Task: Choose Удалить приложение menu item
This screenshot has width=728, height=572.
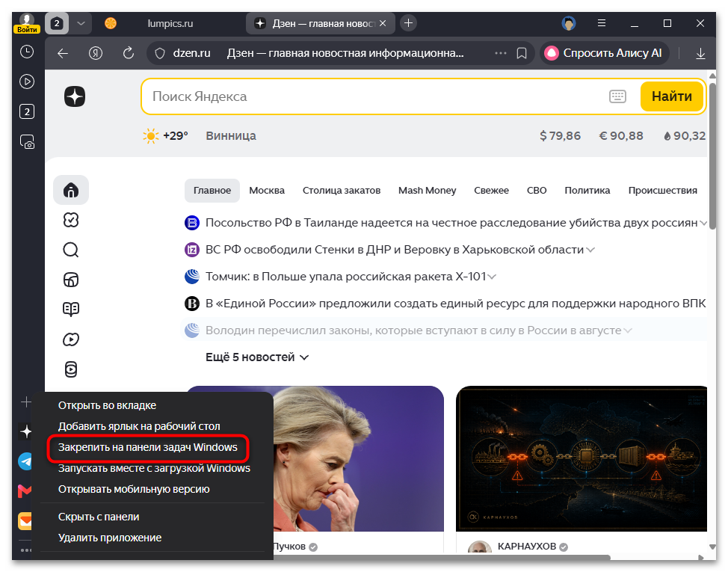Action: (110, 538)
